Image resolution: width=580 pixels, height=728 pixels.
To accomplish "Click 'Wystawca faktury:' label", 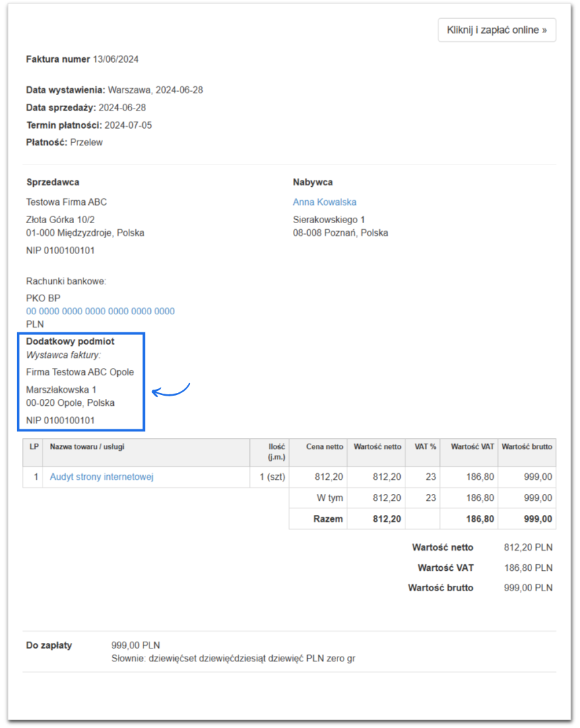I will click(63, 355).
